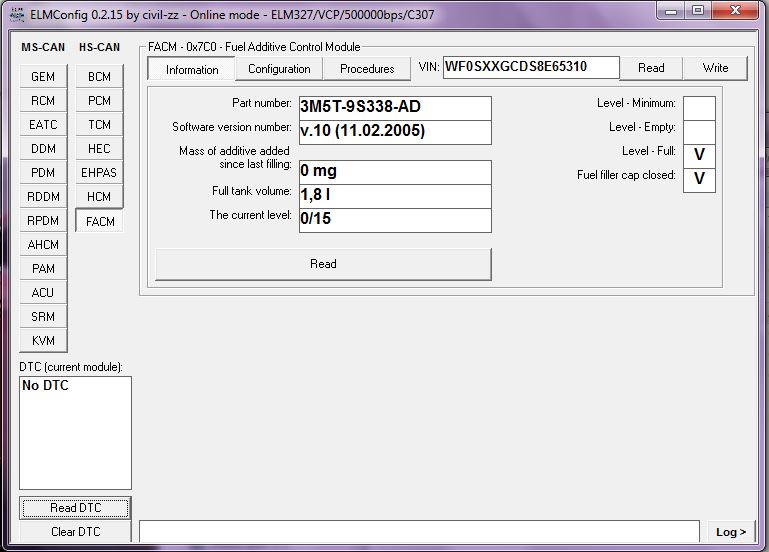This screenshot has width=769, height=552.
Task: Open the Procedures tab
Action: (x=367, y=69)
